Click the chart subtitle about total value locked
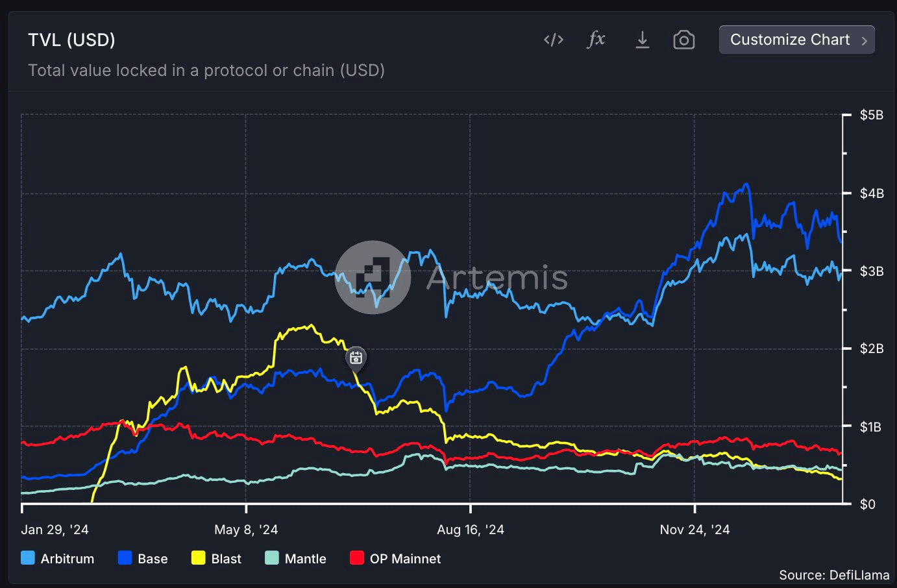Viewport: 897px width, 588px height. pyautogui.click(x=206, y=70)
